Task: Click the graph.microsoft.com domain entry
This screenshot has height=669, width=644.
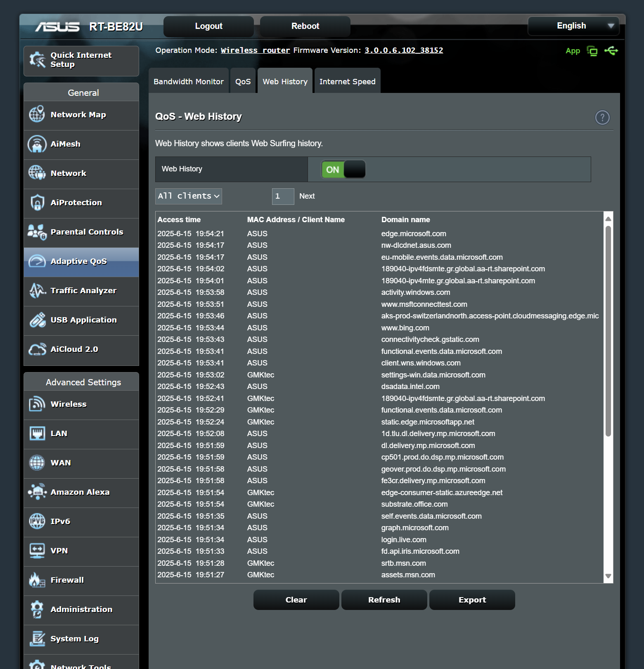Action: [x=415, y=528]
